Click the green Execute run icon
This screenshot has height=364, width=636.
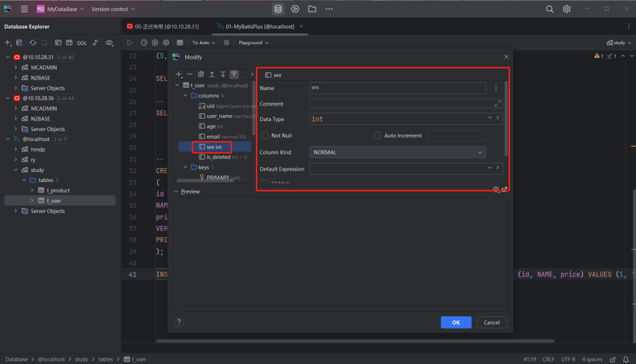(130, 43)
